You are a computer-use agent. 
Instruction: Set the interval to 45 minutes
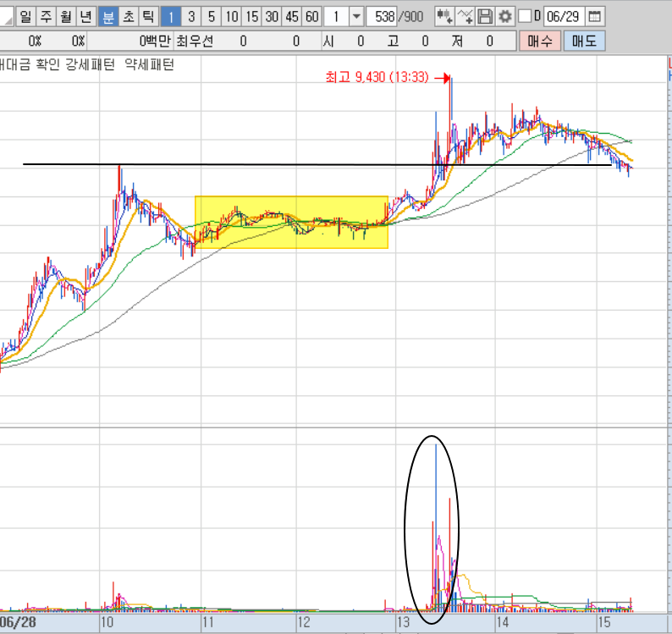tap(292, 17)
